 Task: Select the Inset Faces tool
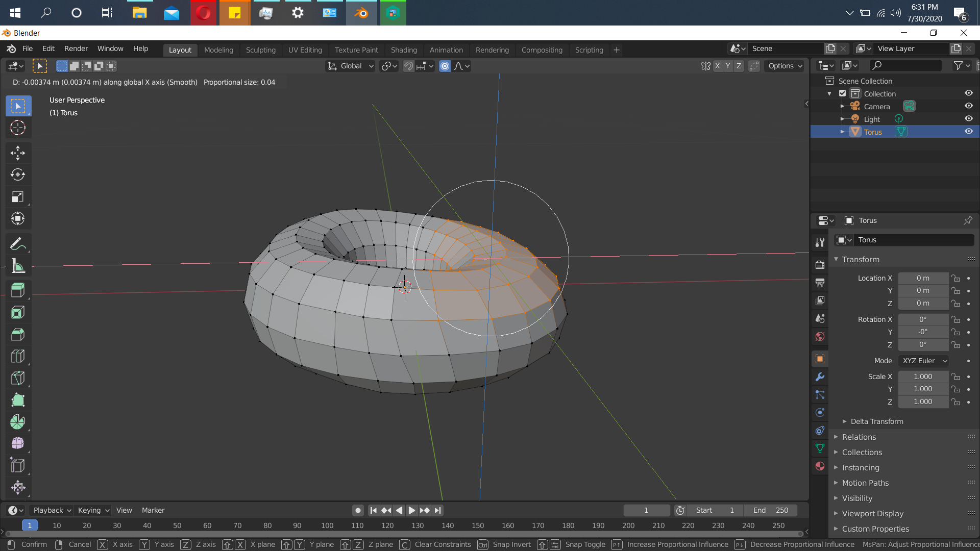click(18, 312)
